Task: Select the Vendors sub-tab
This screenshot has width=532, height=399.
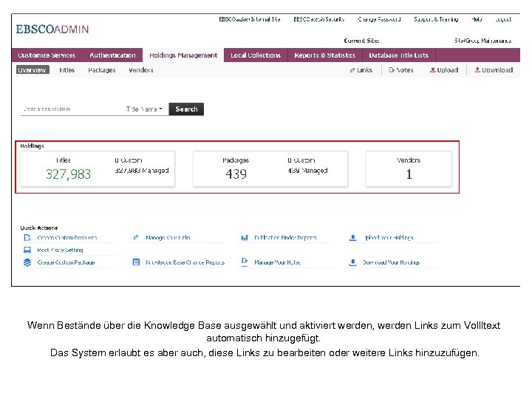Action: tap(141, 70)
